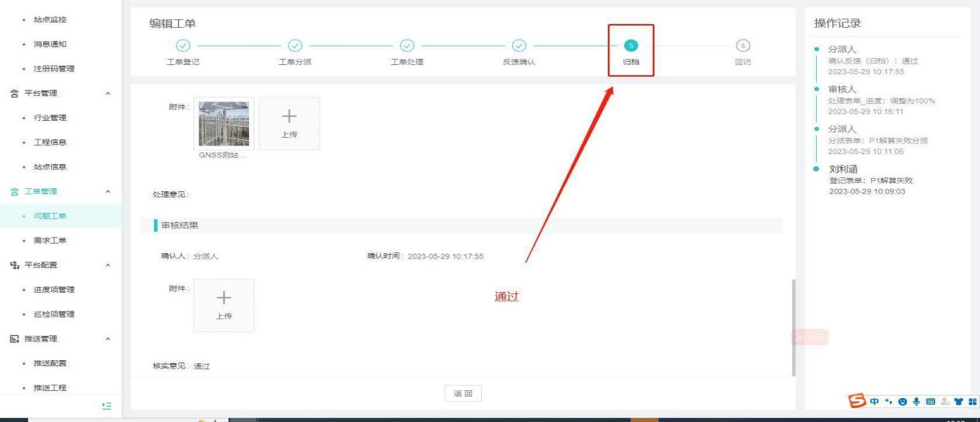Viewport: 980px width, 422px height.
Task: Click the plus upload icon beside GNSS thumbnail
Action: click(289, 123)
